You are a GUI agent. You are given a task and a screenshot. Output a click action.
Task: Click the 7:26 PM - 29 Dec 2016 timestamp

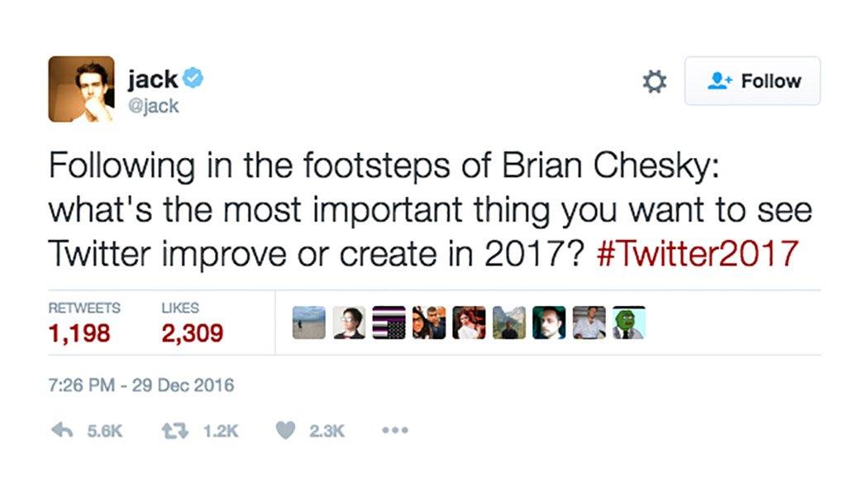coord(141,385)
